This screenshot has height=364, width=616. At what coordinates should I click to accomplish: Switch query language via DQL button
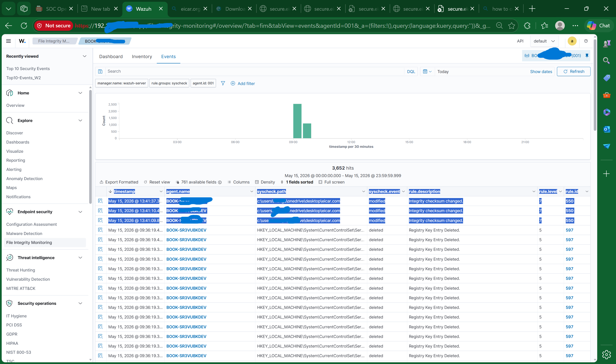pos(411,71)
